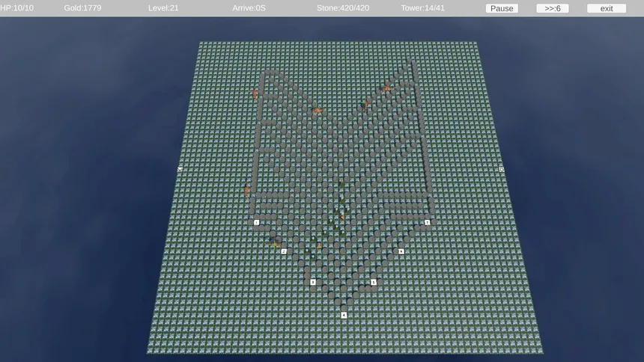Select the orange enemy beside waypoint 2
Screen dimensions: 644x362
pos(274,242)
